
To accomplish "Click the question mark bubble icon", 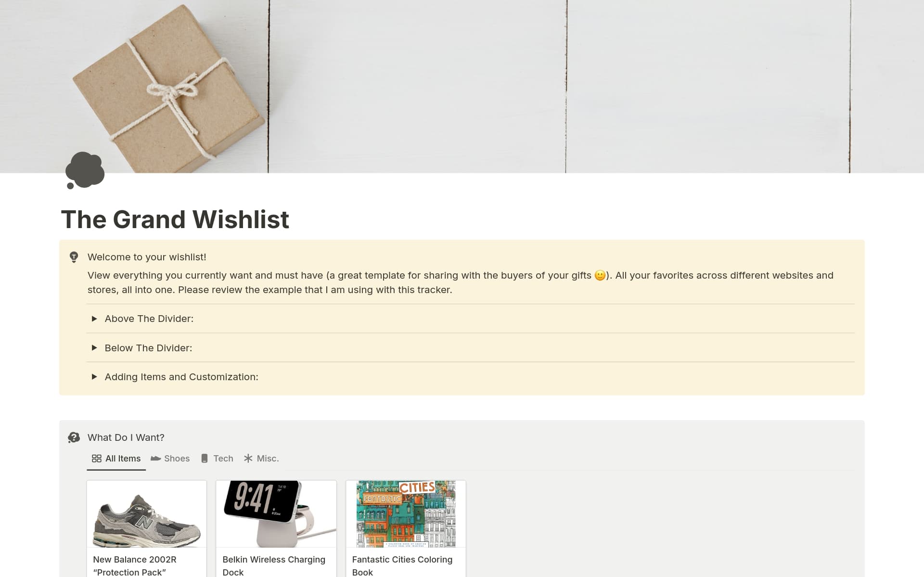I will [x=74, y=437].
